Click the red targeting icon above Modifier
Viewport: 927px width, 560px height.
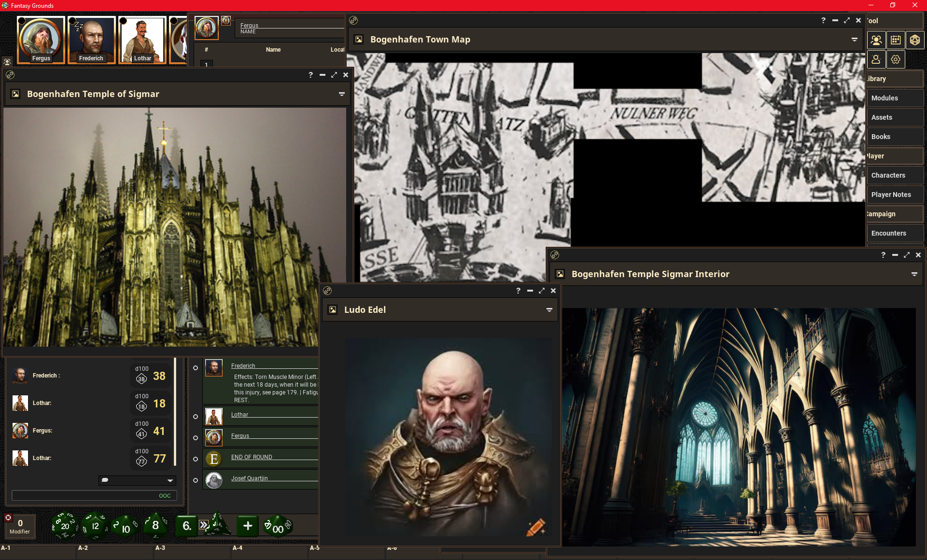(8, 518)
